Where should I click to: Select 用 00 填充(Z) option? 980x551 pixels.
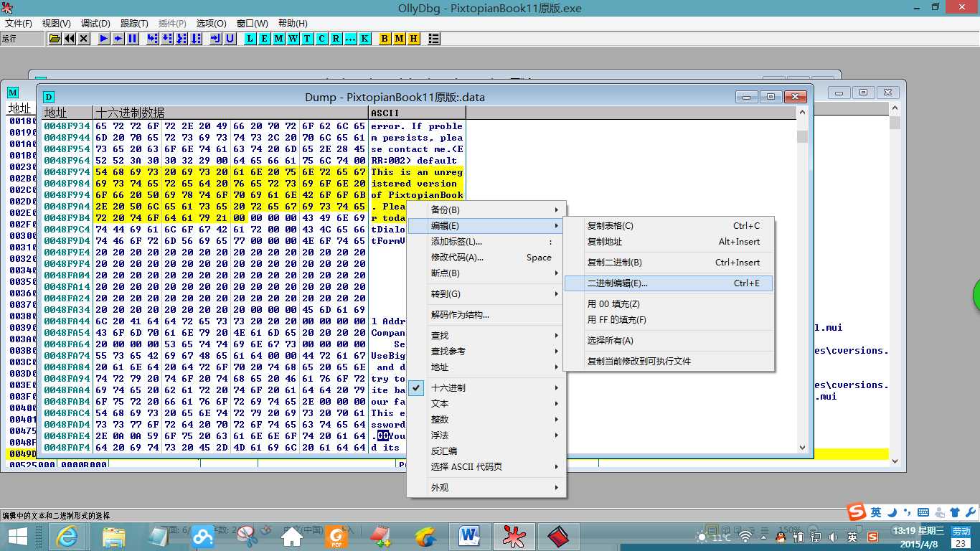(669, 304)
